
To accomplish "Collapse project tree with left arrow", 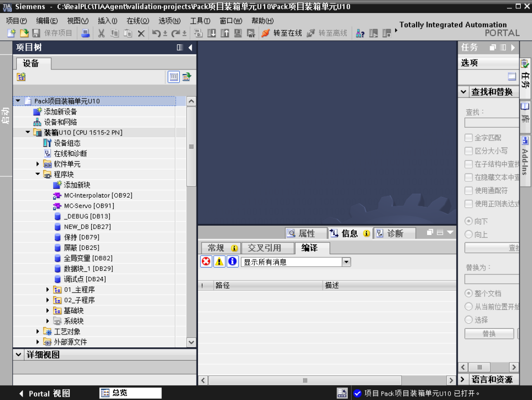I will (190, 47).
